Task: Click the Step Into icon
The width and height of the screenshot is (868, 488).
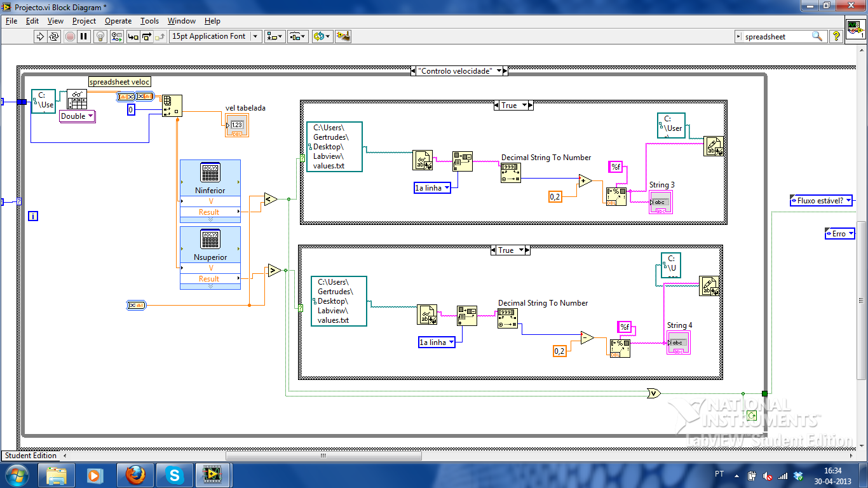Action: [x=133, y=36]
